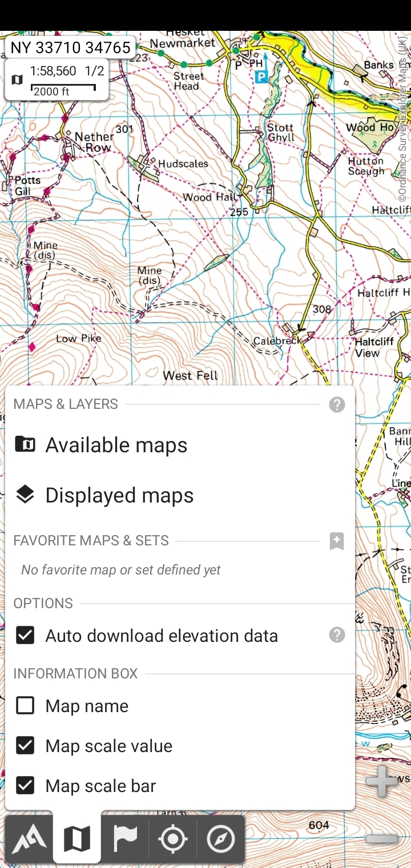Open the location crosshair menu
The width and height of the screenshot is (411, 868).
pos(173,839)
